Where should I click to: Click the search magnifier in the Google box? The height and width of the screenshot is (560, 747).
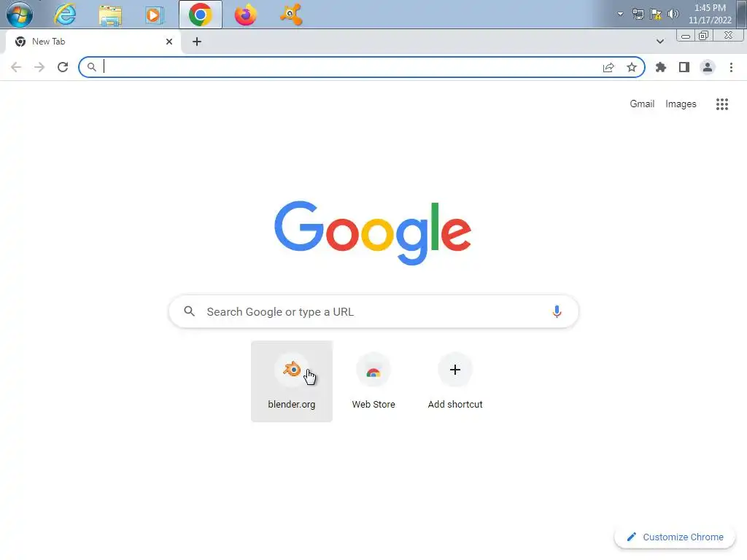189,311
